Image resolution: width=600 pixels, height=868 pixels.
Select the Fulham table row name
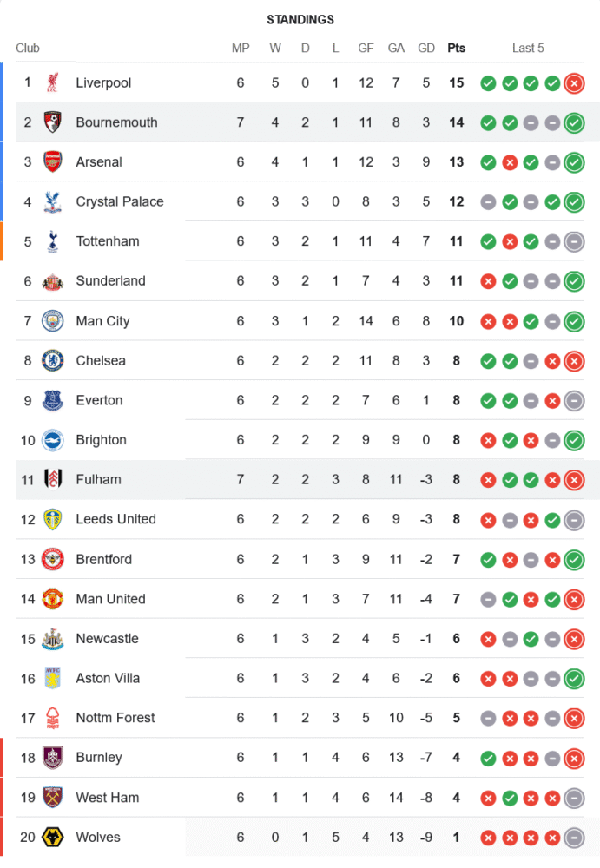98,480
